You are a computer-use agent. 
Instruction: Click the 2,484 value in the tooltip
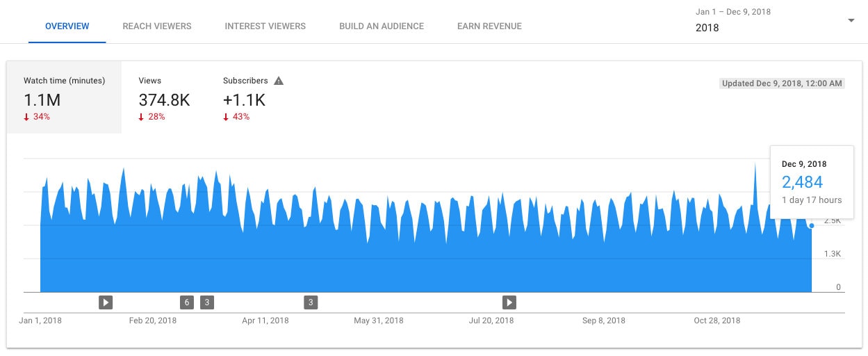pyautogui.click(x=802, y=182)
